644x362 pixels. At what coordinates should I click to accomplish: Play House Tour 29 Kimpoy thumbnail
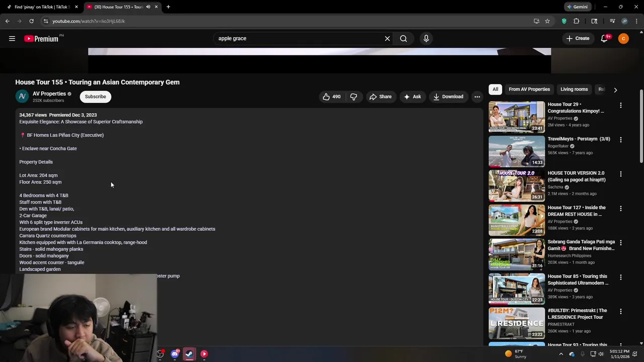517,117
